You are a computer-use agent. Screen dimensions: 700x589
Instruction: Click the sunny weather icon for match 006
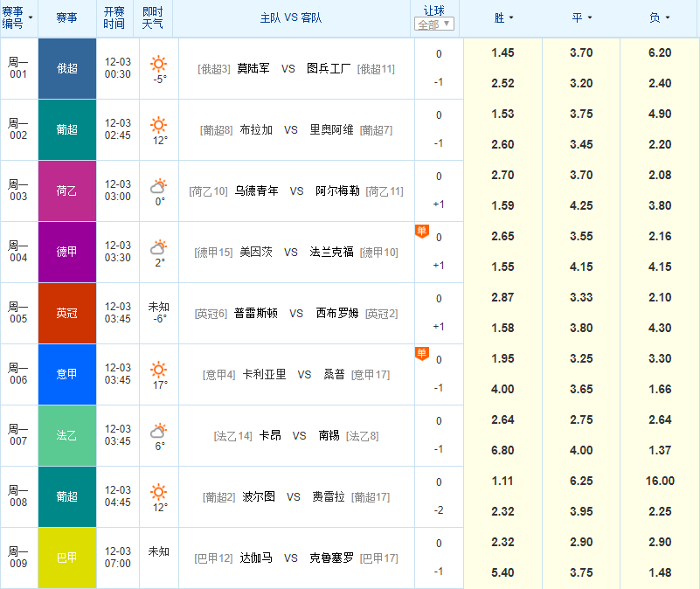158,370
